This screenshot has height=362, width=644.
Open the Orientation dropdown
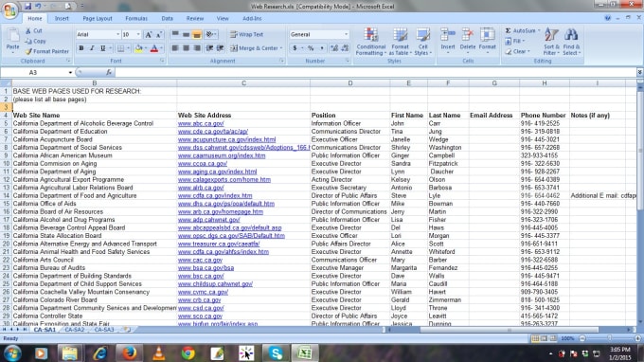coord(211,34)
